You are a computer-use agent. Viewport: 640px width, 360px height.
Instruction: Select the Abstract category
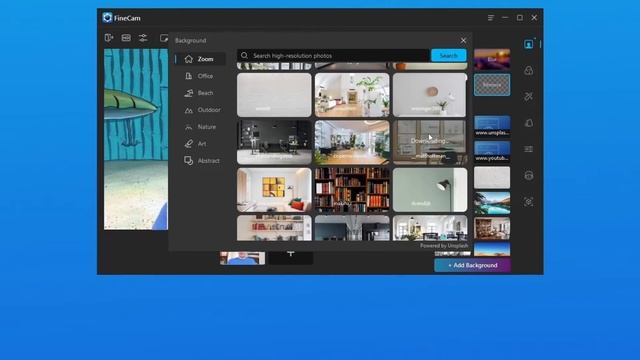pos(200,161)
